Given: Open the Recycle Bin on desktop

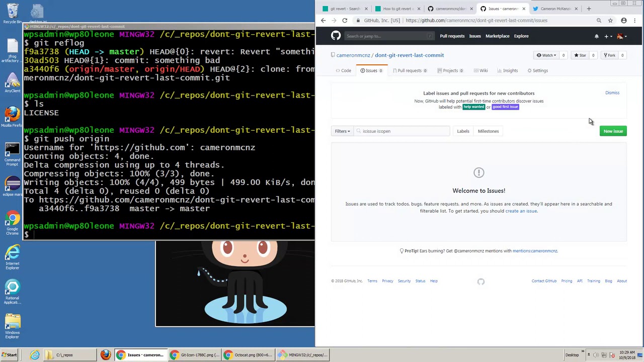Looking at the screenshot, I should pos(12,14).
